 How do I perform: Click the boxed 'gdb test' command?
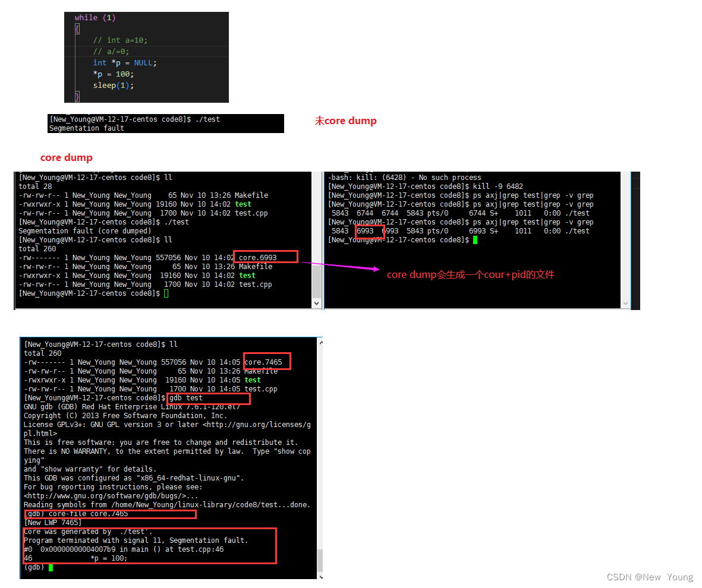tap(186, 398)
